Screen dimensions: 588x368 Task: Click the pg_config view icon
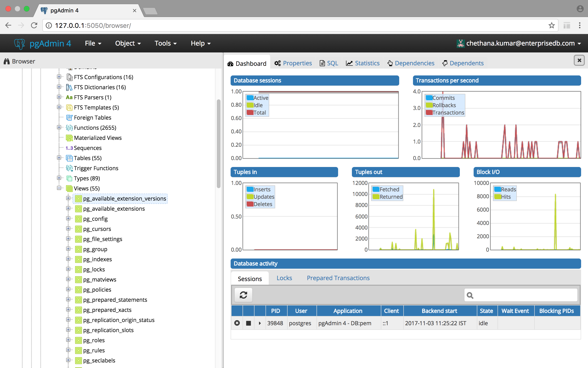[78, 219]
